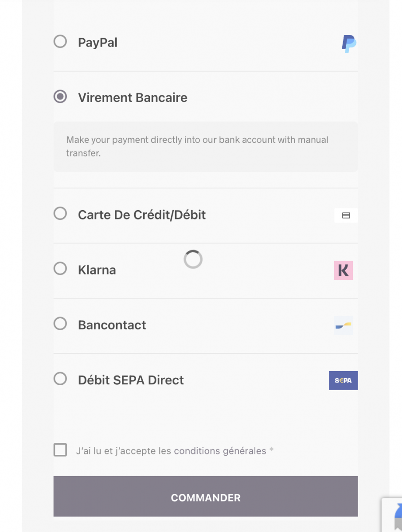Click the "Virement Bancaire" label text
Screen dimensions: 402x532
(133, 98)
